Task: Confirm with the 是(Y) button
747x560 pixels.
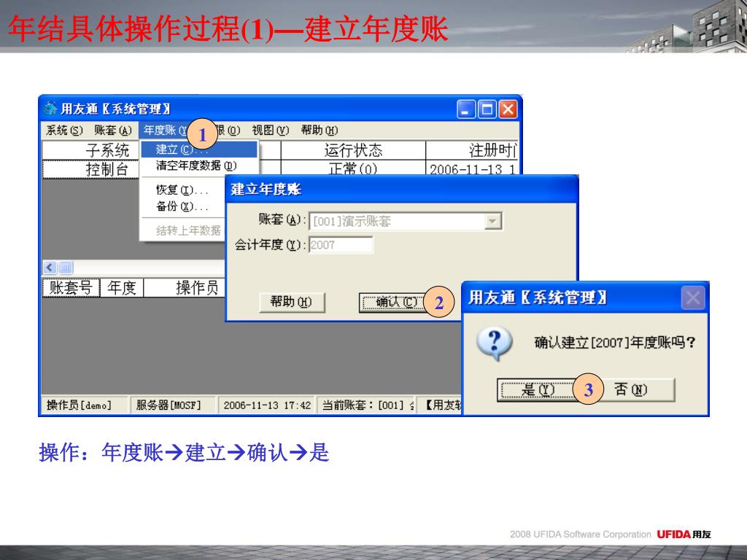Action: coord(536,390)
